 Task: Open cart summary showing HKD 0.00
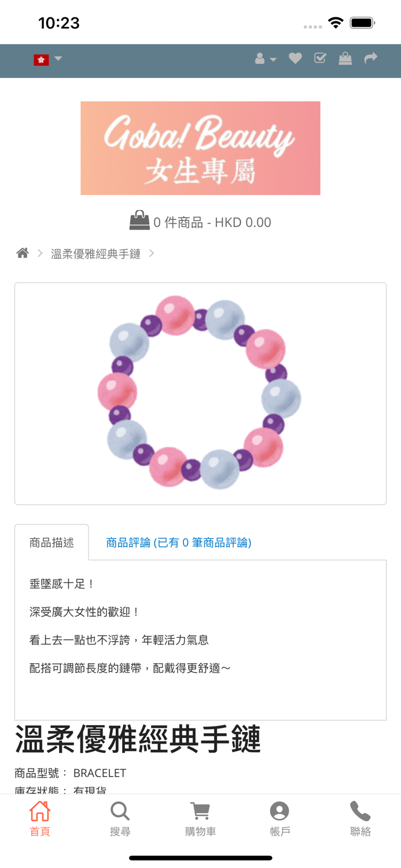tap(200, 222)
